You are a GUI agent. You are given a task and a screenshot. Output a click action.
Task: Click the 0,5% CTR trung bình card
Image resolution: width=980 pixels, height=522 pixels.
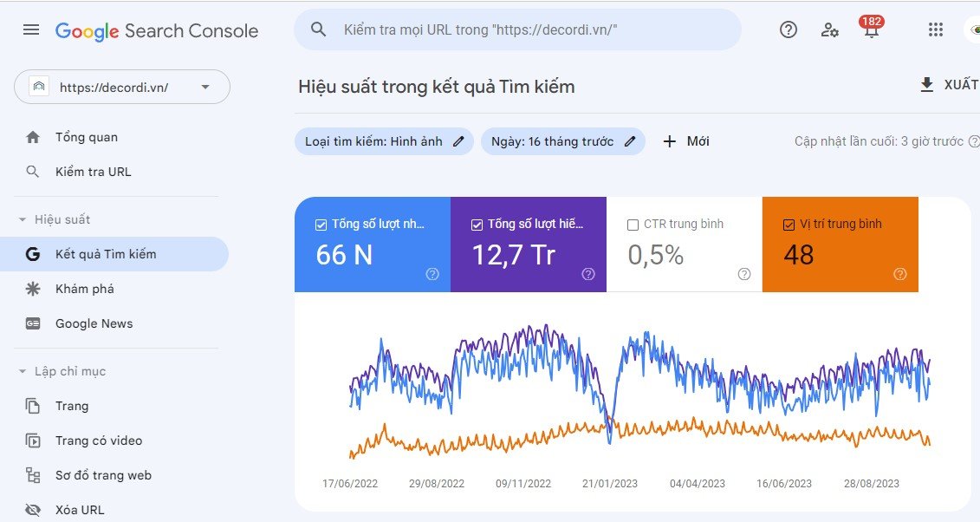pos(685,245)
